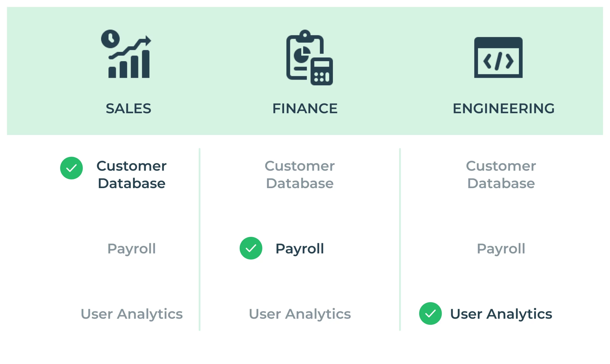Click Customer Database label under Sales
The width and height of the screenshot is (610, 364).
point(132,175)
